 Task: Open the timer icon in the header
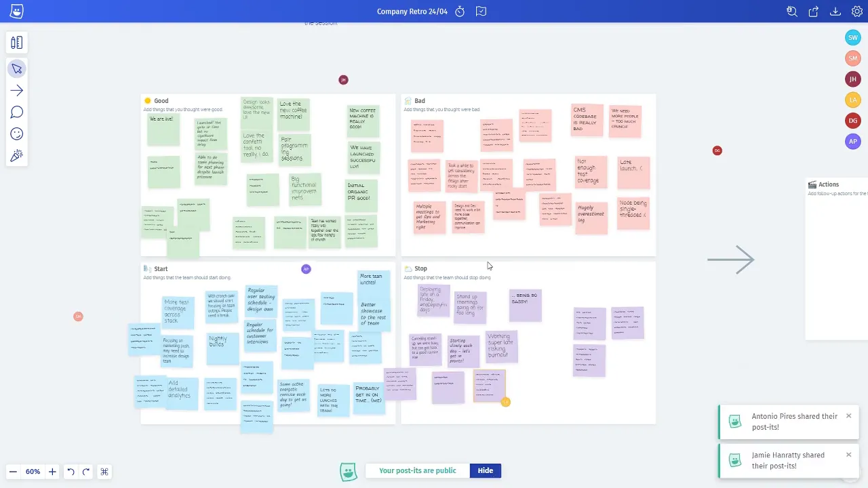point(460,12)
